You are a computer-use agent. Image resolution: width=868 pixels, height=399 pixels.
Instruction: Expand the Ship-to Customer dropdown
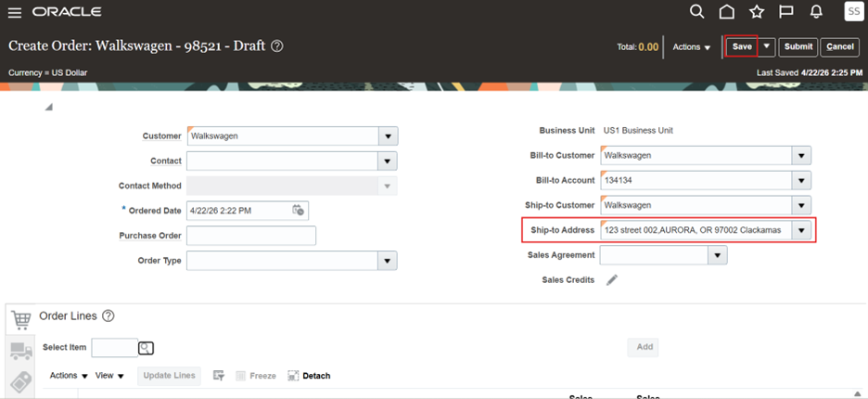pos(801,206)
